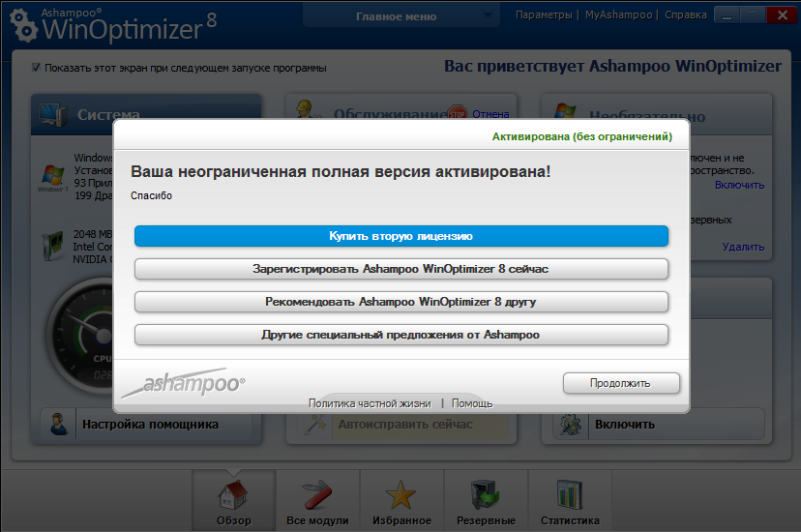Viewport: 801px width, 532px height.
Task: Click the assistant icon beside Настройка помощника
Action: coord(60,424)
